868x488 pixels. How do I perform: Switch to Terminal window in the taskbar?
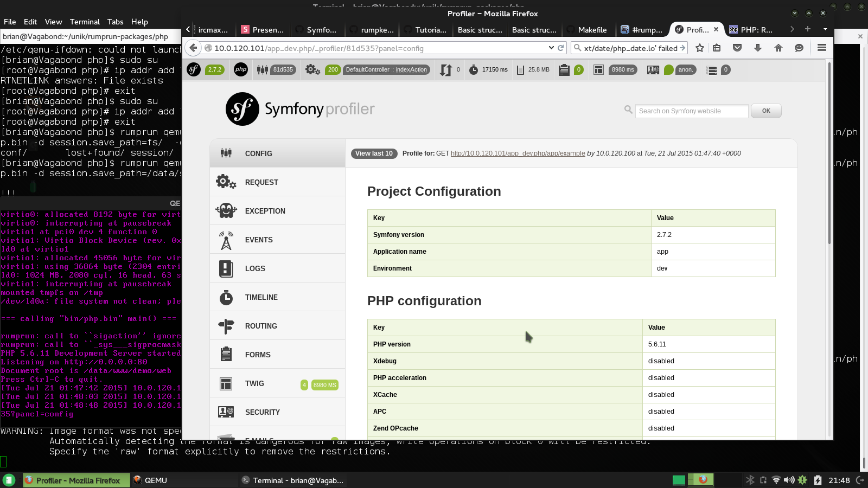pos(293,480)
